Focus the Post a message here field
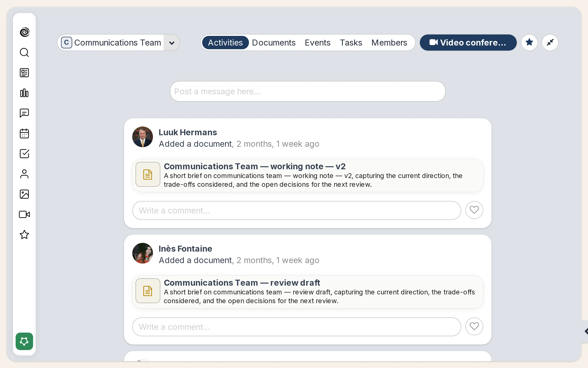Viewport: 588px width, 368px height. point(308,91)
